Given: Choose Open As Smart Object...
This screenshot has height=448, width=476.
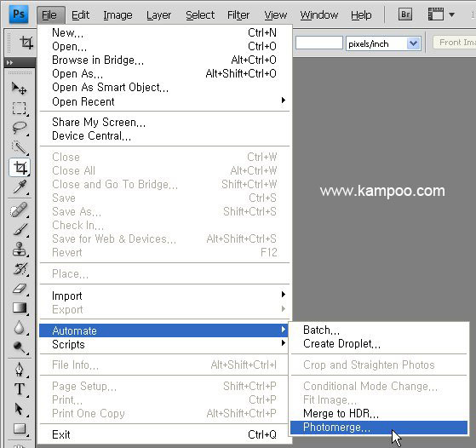Looking at the screenshot, I should point(164,87).
